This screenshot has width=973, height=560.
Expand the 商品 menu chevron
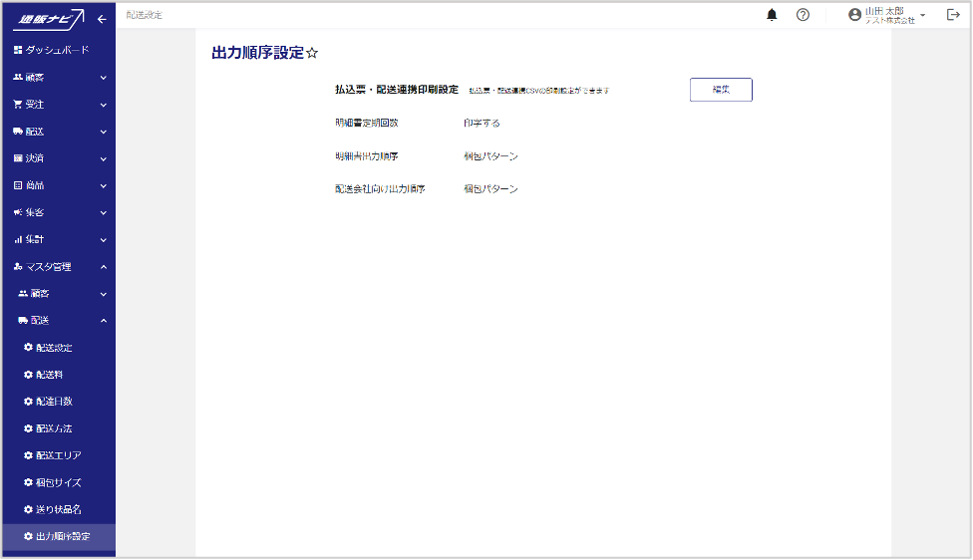pyautogui.click(x=104, y=185)
